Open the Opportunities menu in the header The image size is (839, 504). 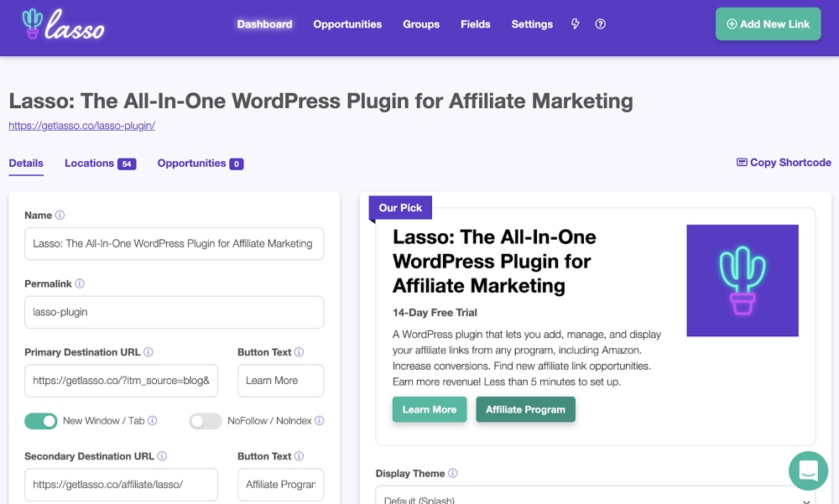pos(348,24)
